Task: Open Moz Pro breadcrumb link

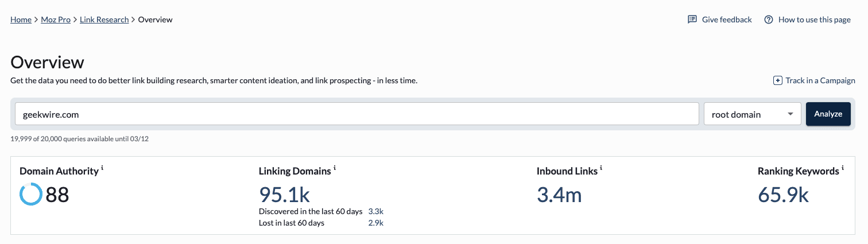Action: pyautogui.click(x=56, y=20)
